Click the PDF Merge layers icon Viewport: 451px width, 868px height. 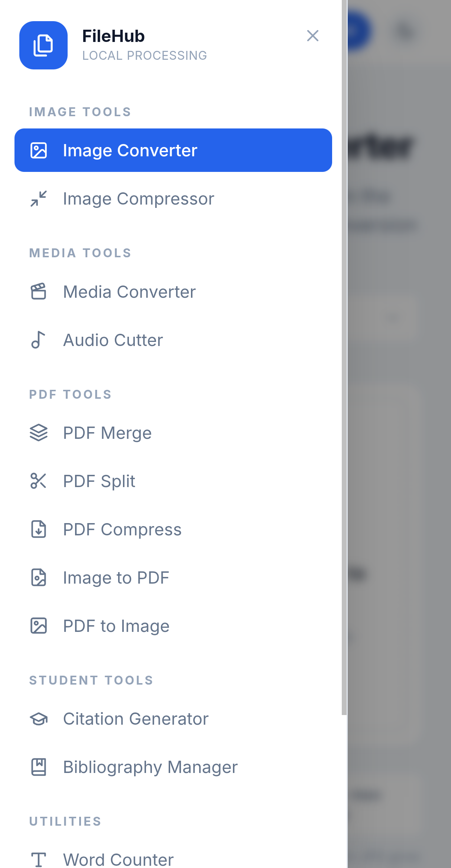(39, 433)
